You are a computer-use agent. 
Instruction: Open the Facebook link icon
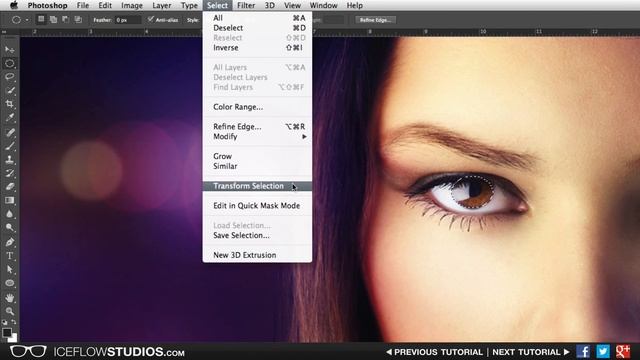(583, 351)
